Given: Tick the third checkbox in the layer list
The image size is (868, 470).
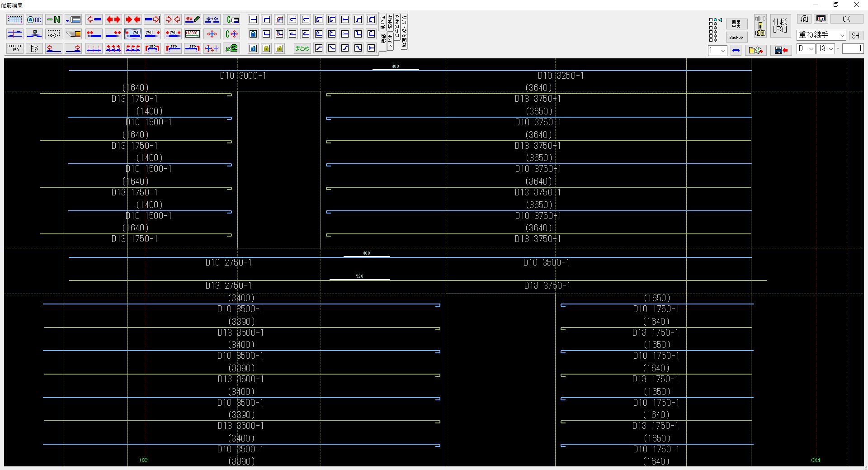Looking at the screenshot, I should [x=711, y=28].
